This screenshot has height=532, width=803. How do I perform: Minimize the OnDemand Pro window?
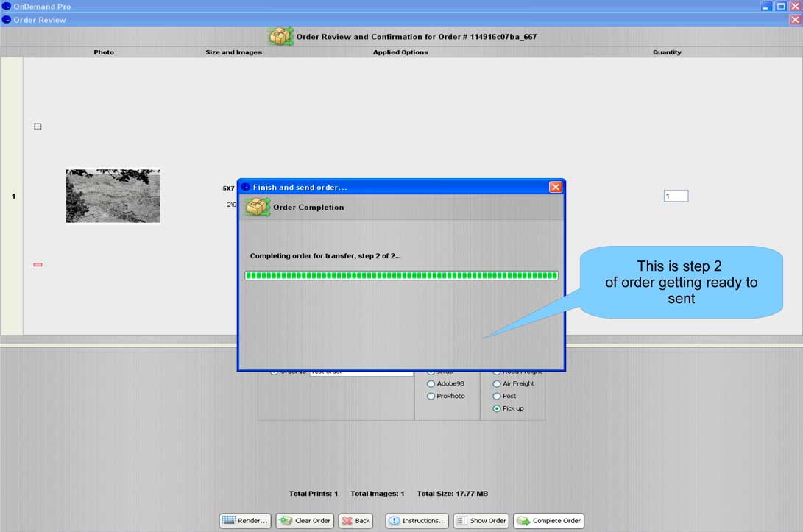click(767, 6)
